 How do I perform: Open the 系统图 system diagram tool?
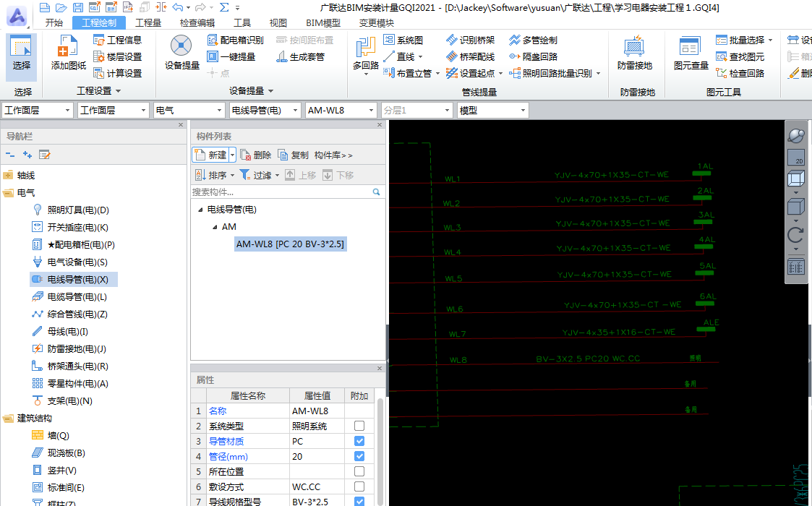coord(403,40)
